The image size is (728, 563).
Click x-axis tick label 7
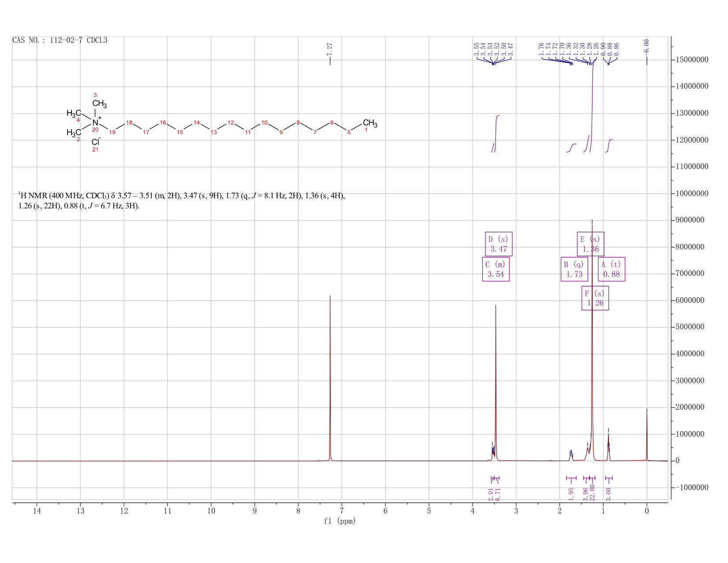tap(342, 511)
